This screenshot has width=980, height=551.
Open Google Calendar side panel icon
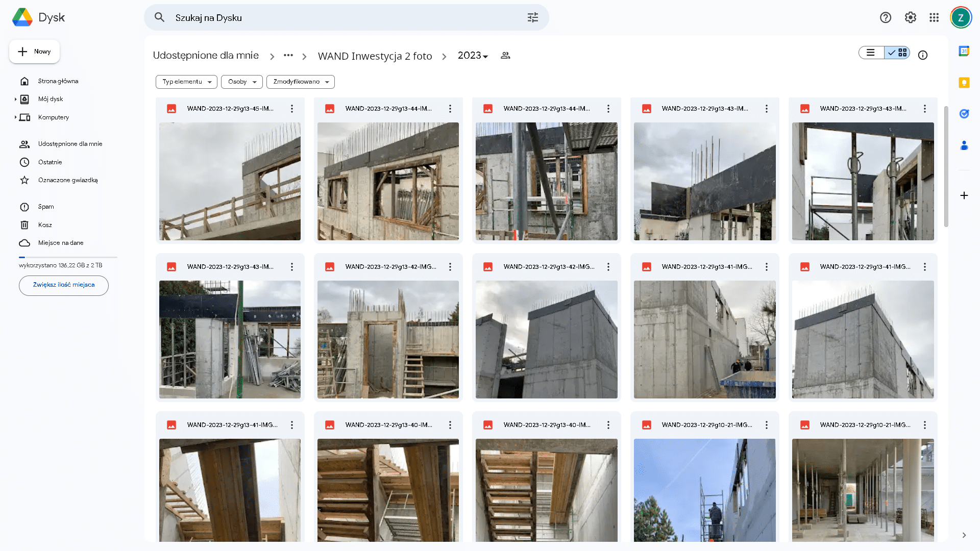coord(964,51)
